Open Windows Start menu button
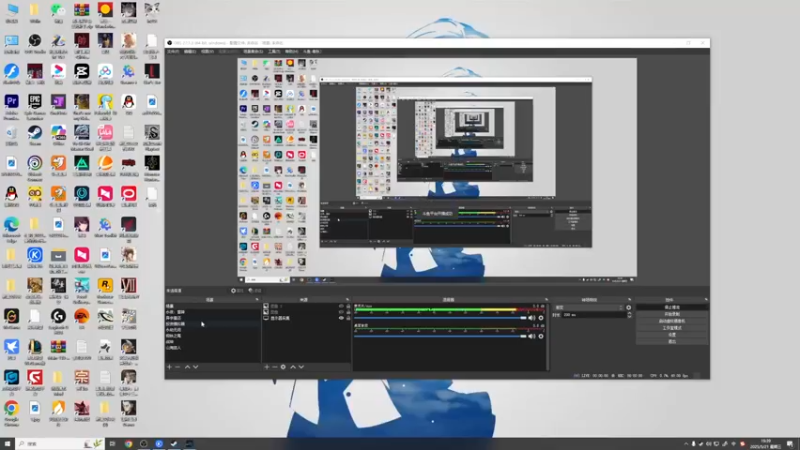The width and height of the screenshot is (800, 450). tap(7, 444)
